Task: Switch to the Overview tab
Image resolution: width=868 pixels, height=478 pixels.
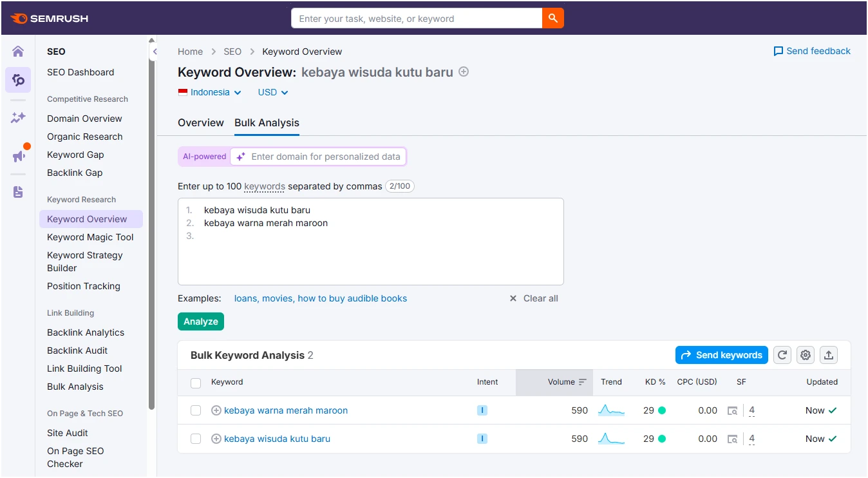Action: (201, 122)
